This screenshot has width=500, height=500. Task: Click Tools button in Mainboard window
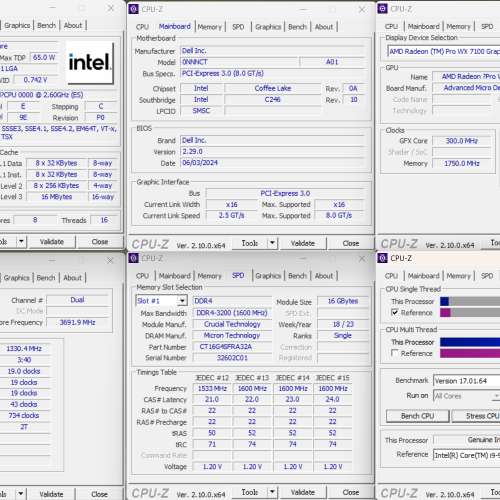(250, 243)
